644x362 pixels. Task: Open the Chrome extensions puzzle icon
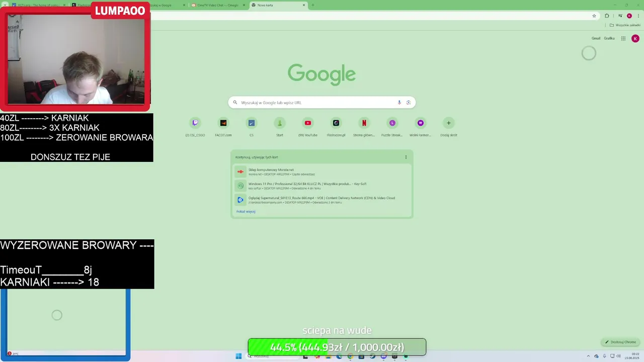click(607, 16)
